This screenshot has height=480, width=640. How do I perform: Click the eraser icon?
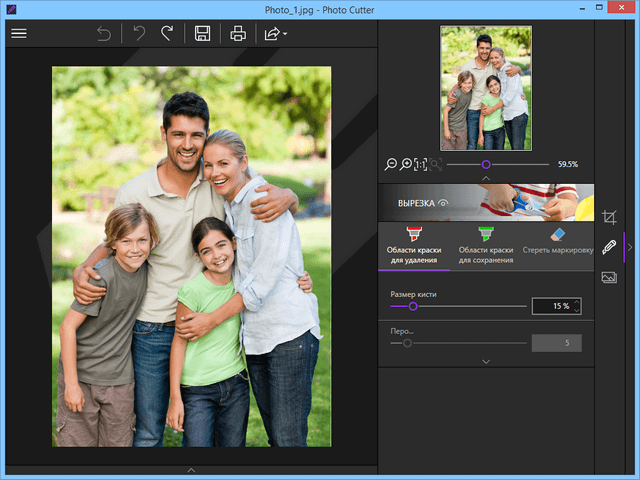pos(558,234)
